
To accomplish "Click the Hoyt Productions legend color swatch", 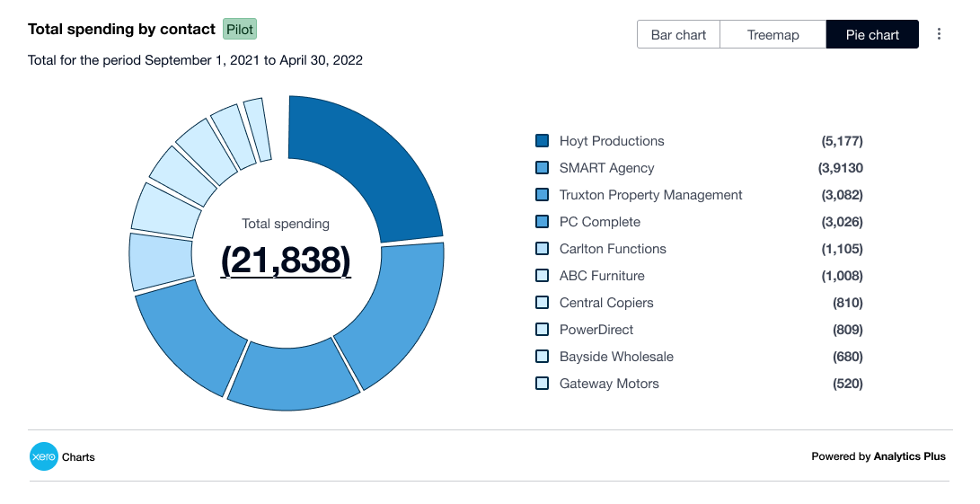I will pos(543,141).
